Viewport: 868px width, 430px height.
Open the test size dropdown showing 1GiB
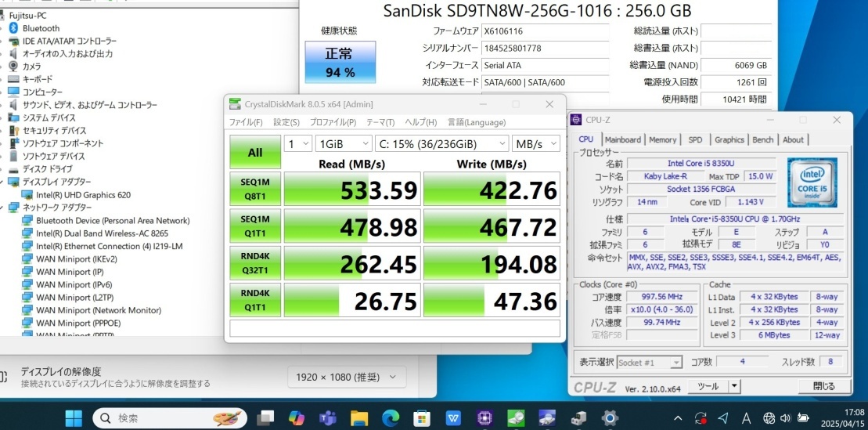click(344, 144)
